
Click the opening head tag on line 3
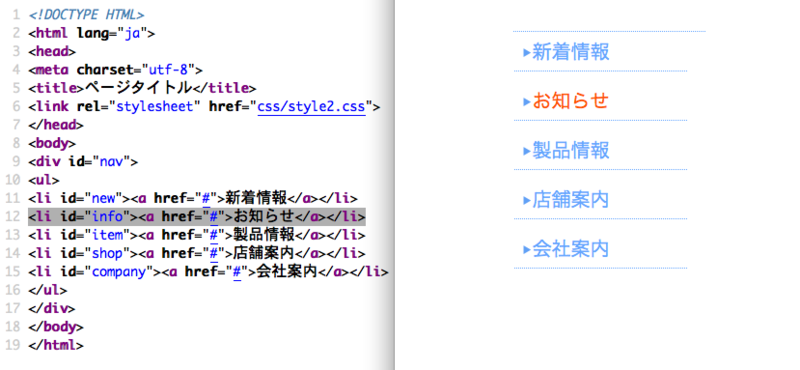[52, 52]
